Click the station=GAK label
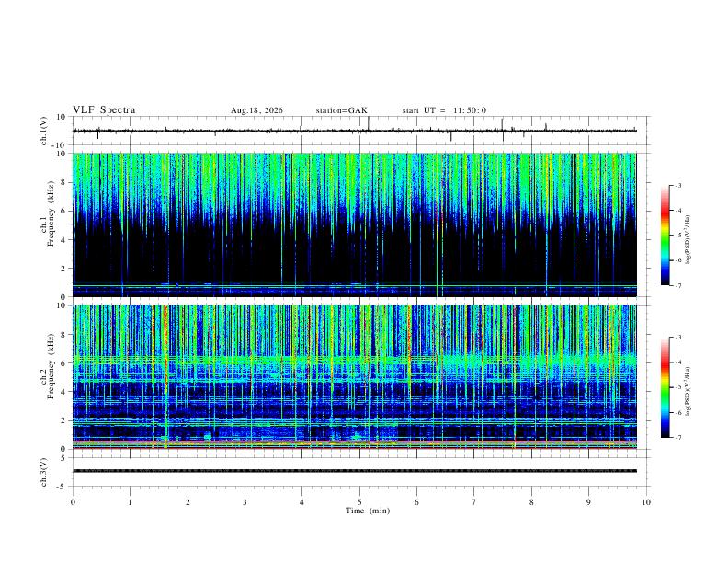 [341, 110]
